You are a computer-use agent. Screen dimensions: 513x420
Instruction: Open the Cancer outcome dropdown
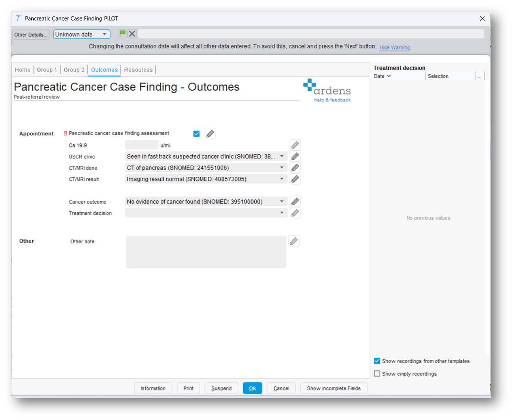coord(206,202)
